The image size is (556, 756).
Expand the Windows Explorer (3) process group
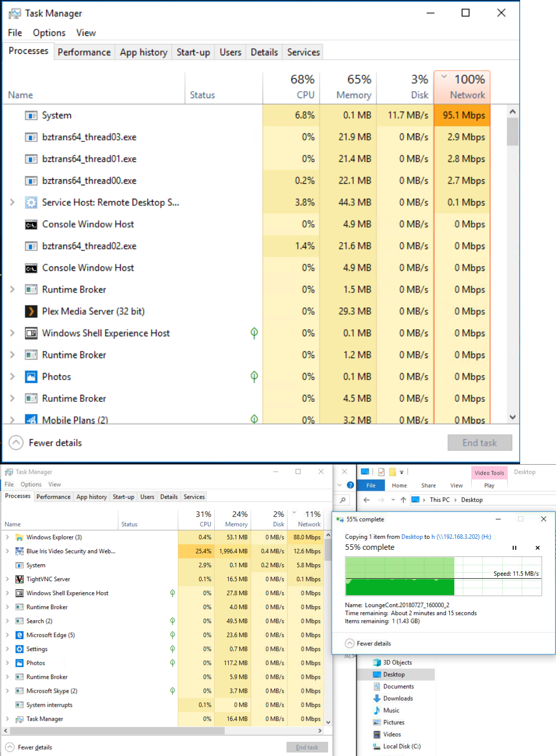pyautogui.click(x=7, y=537)
